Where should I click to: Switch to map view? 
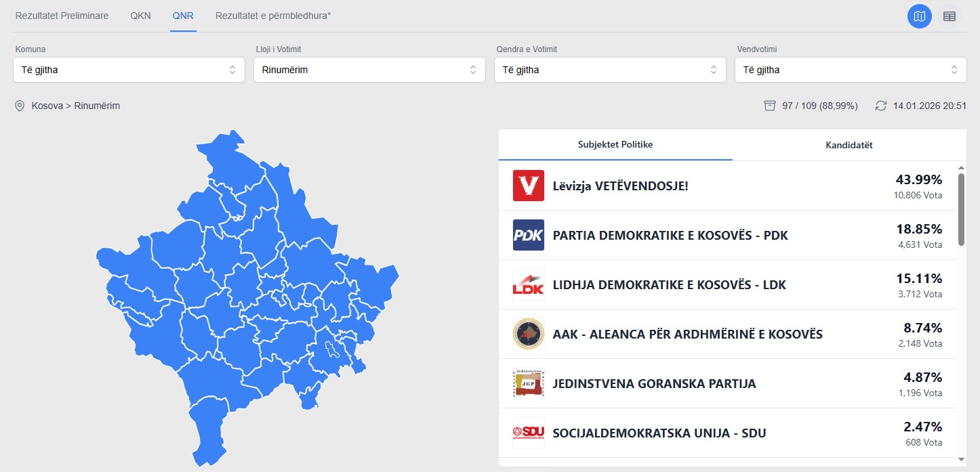(919, 16)
